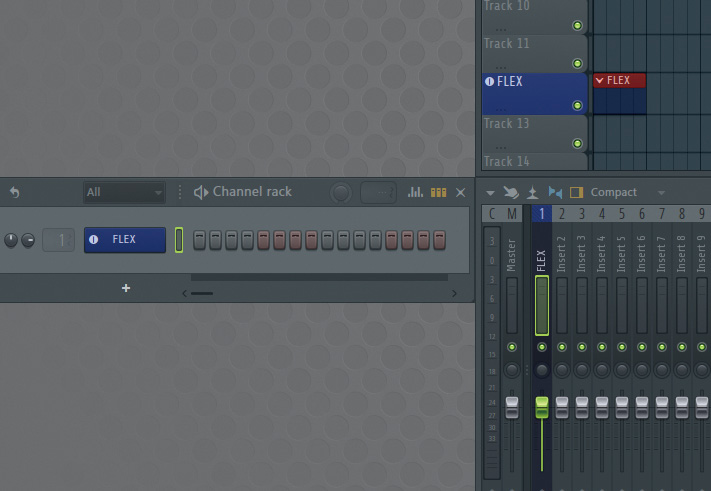The height and width of the screenshot is (491, 711).
Task: Click the Insert 6 volume fader
Action: pyautogui.click(x=642, y=407)
